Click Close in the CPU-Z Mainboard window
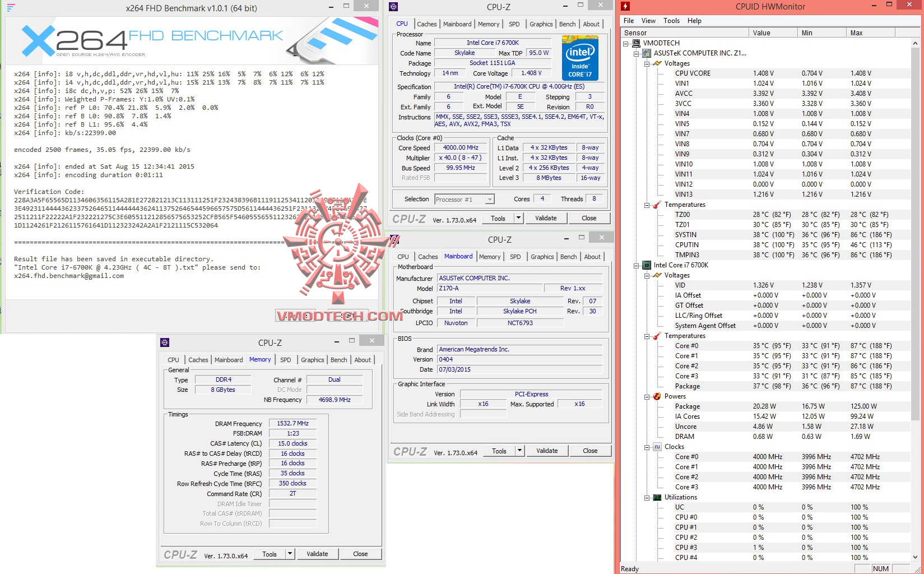 [590, 451]
